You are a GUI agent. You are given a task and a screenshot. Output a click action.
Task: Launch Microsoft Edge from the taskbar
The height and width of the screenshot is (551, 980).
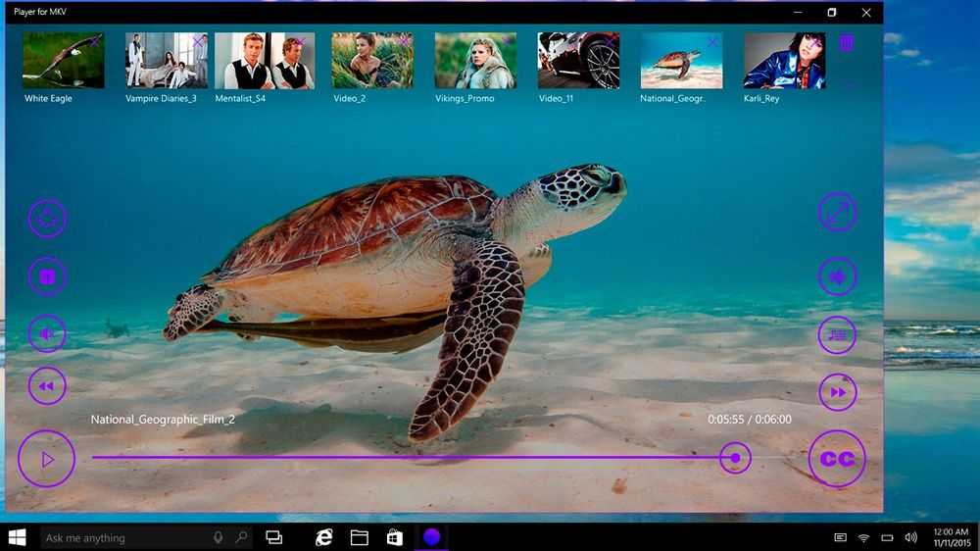coord(323,537)
